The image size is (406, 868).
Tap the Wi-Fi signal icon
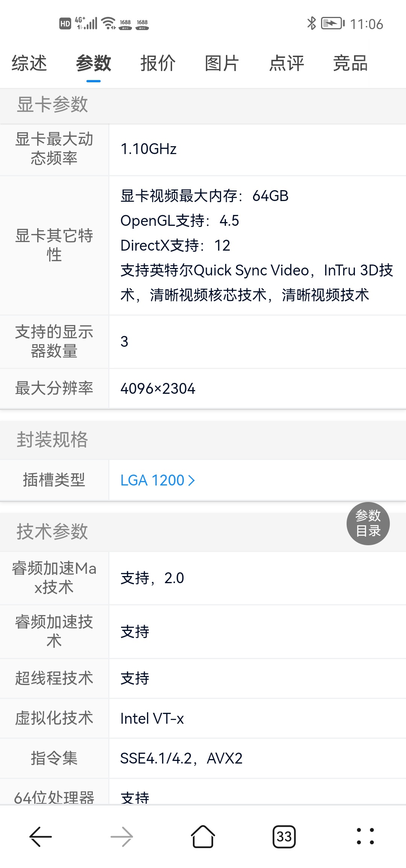point(109,23)
